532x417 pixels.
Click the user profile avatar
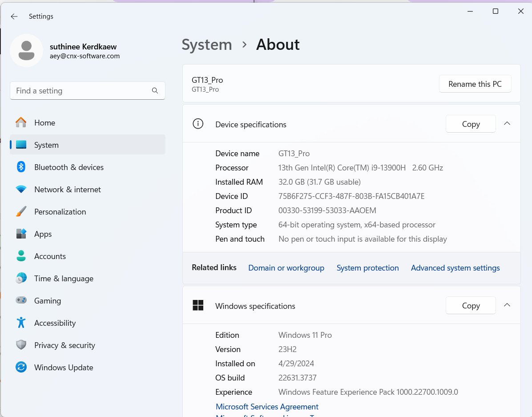pyautogui.click(x=26, y=50)
